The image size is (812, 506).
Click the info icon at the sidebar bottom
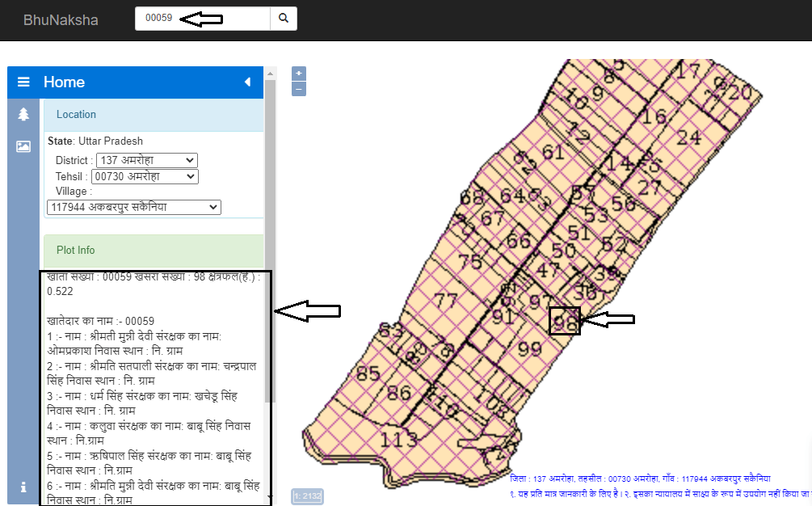point(23,487)
